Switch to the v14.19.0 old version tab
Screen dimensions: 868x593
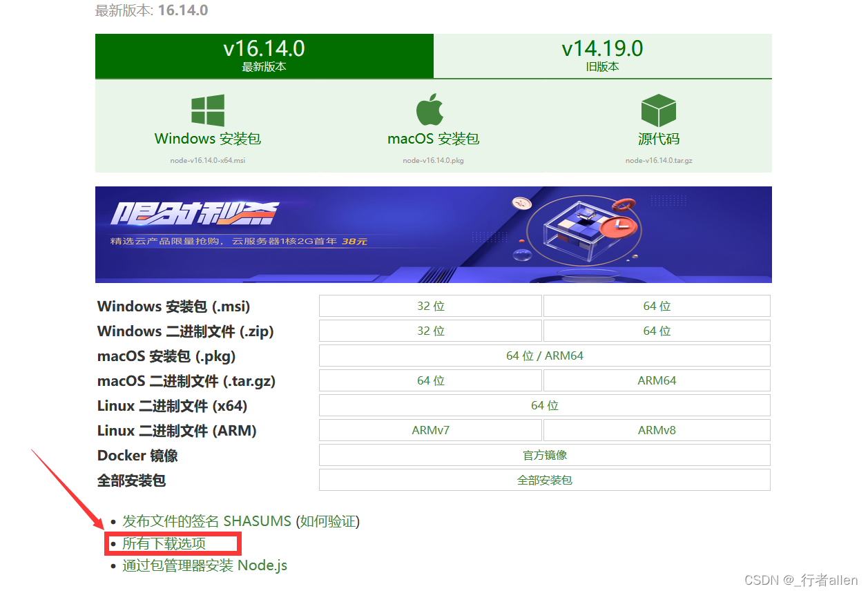tap(603, 56)
